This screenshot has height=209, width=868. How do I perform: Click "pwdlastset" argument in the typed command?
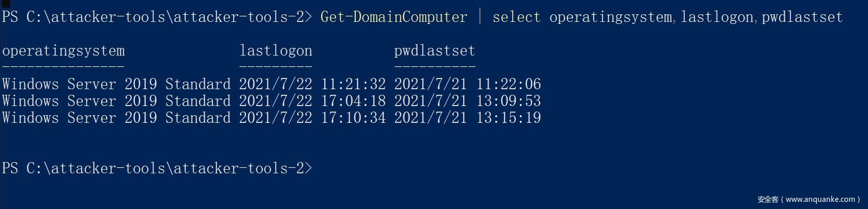click(802, 17)
